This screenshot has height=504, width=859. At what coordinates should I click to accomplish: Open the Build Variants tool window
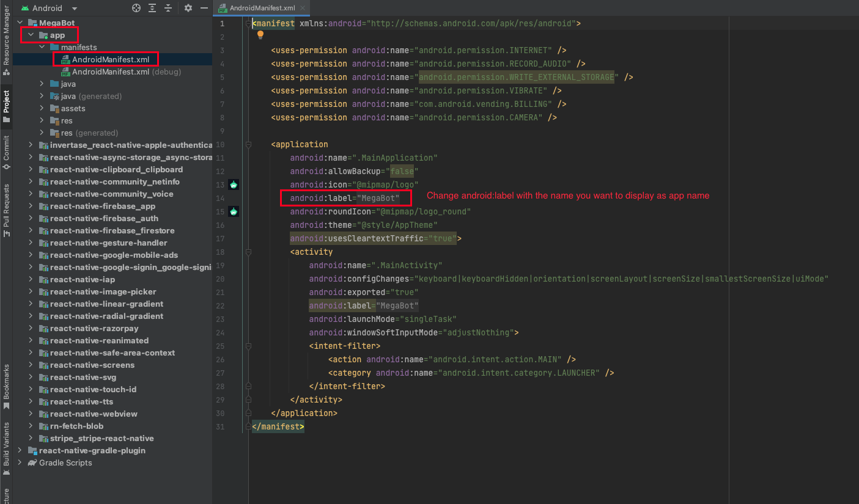6,448
